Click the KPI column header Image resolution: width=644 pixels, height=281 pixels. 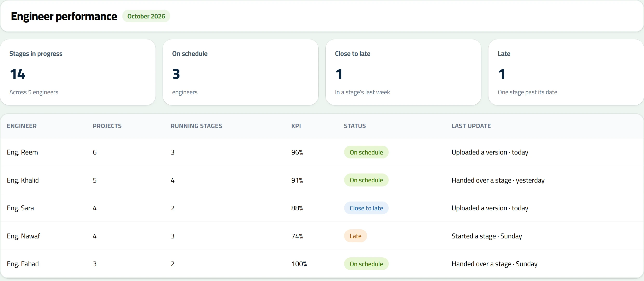point(296,126)
